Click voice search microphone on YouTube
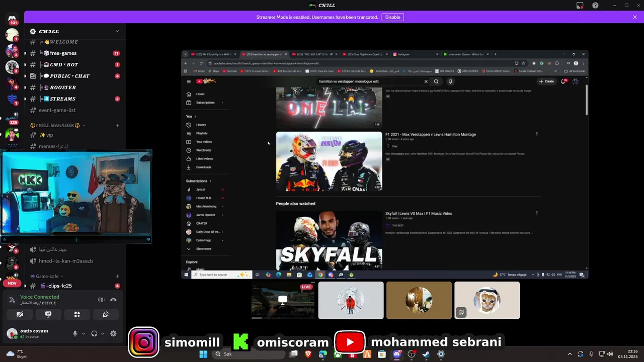 (450, 81)
